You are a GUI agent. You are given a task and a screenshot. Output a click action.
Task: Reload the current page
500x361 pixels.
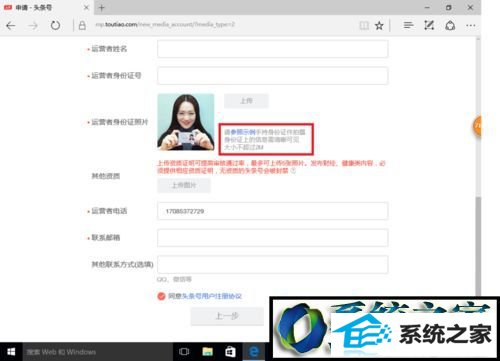click(55, 25)
